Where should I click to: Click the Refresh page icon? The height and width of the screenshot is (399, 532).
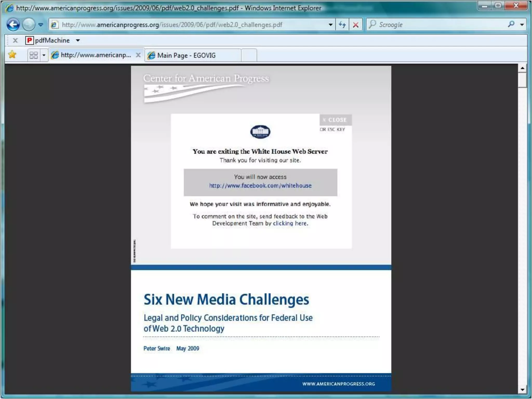(x=342, y=25)
